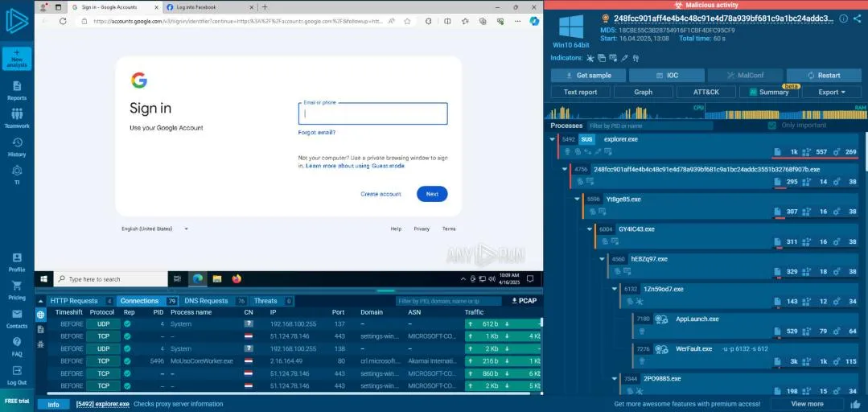Click the ANY.RUN logo in the sidebar
Image resolution: width=868 pixels, height=412 pixels.
point(17,22)
